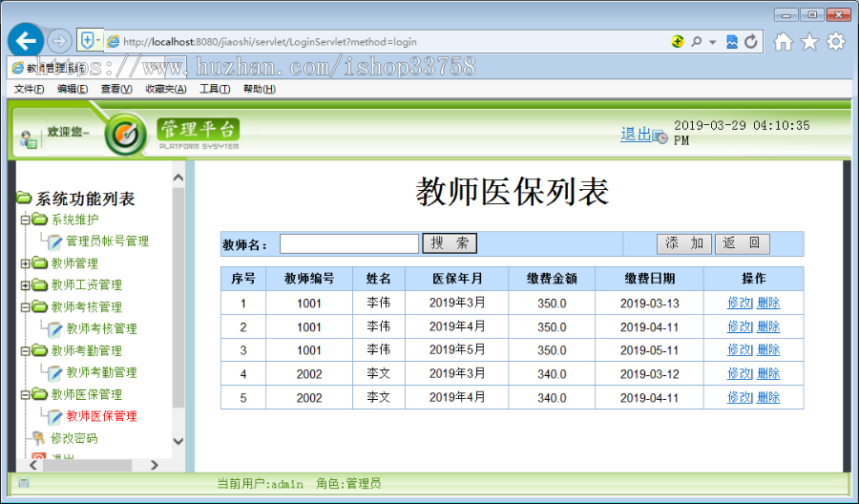This screenshot has width=859, height=504.
Task: Click the 退出 logout link in header
Action: coord(636,135)
